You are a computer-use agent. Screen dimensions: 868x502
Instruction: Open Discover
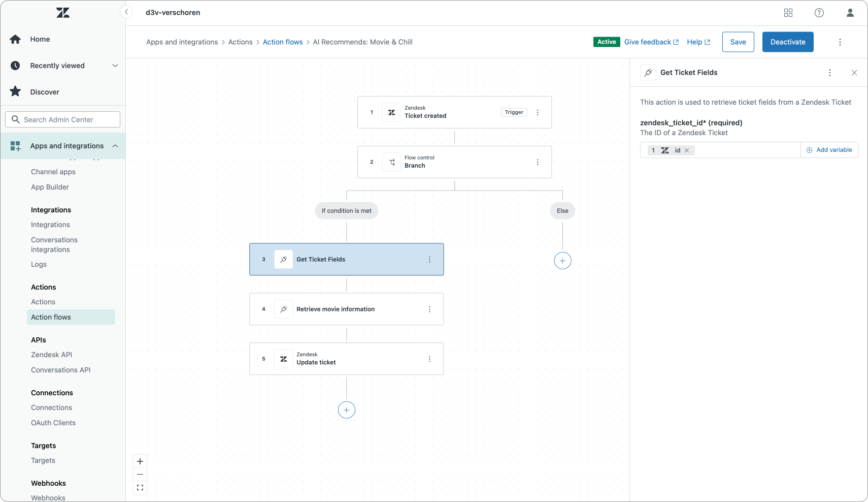(45, 92)
